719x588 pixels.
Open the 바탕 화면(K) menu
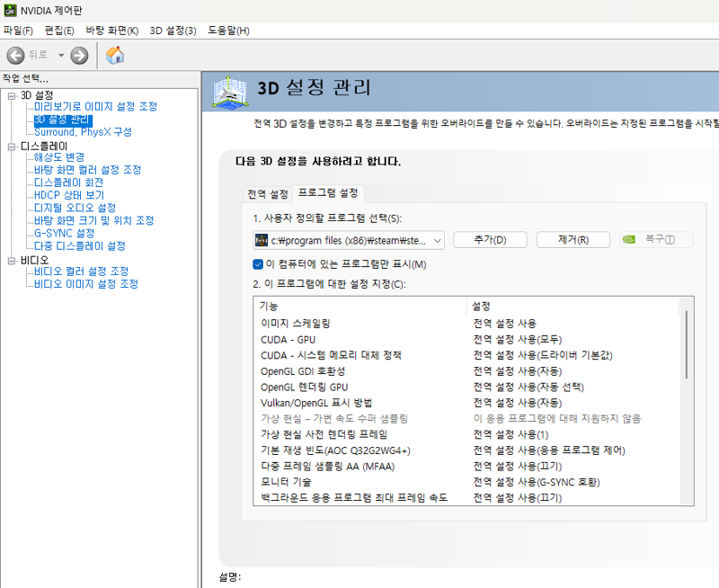[x=111, y=31]
